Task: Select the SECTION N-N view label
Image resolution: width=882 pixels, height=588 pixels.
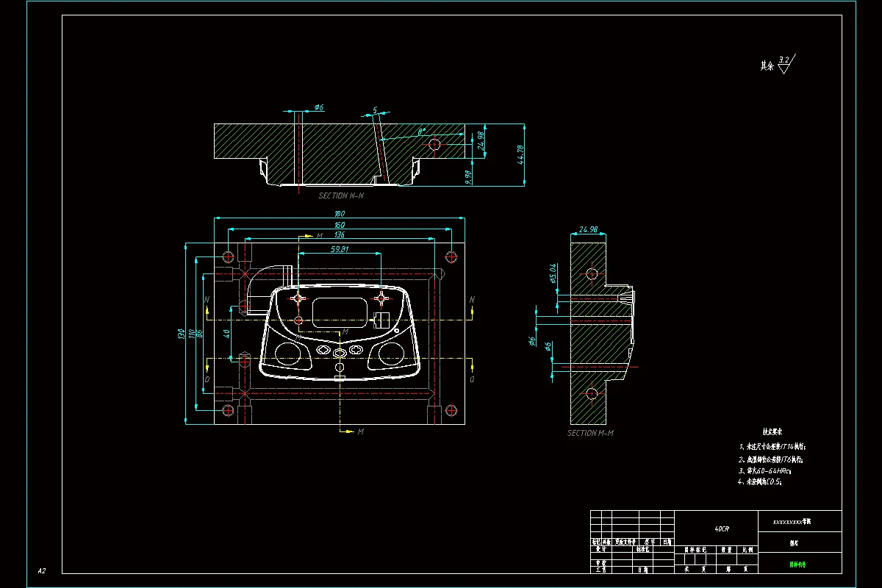Action: 341,196
